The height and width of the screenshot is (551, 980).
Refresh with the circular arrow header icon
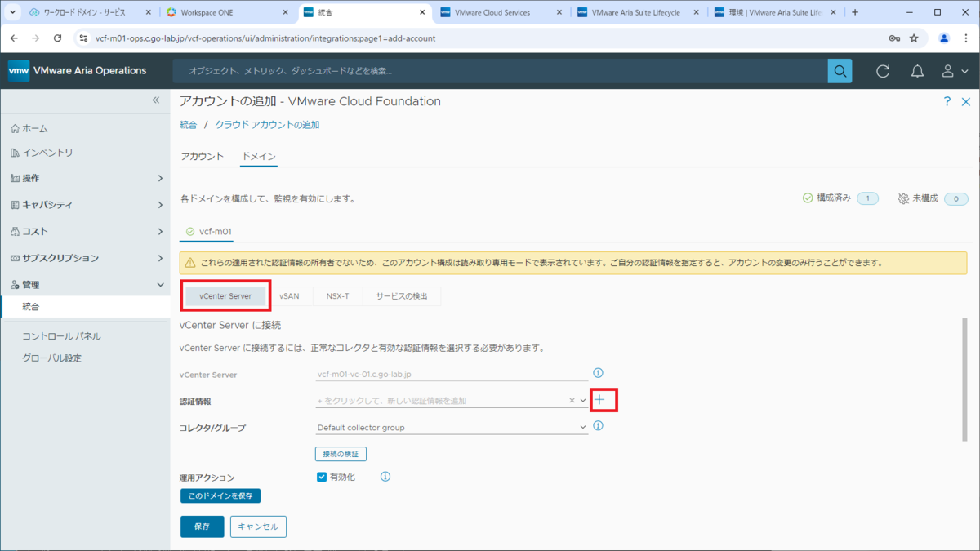tap(883, 71)
